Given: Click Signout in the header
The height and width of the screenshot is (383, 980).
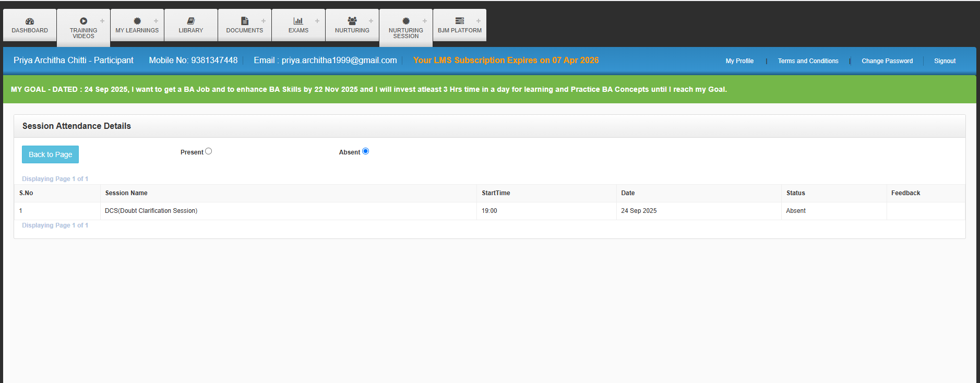Looking at the screenshot, I should (x=945, y=61).
